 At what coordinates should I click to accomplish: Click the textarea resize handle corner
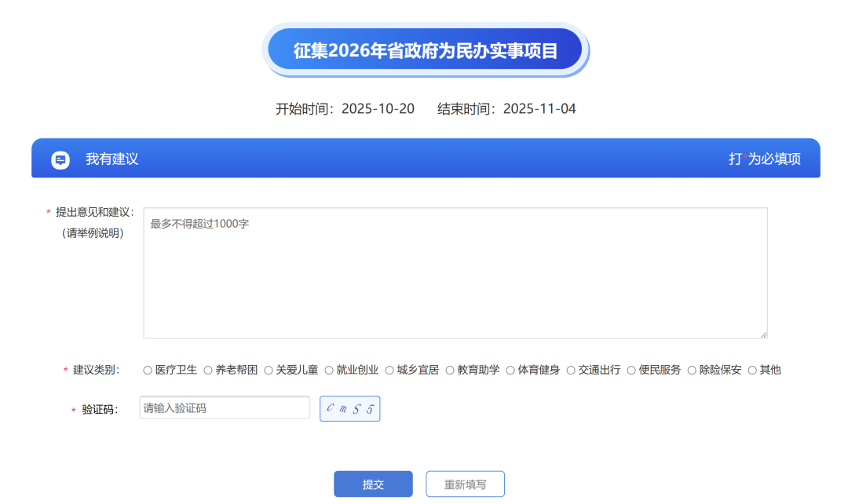(763, 334)
